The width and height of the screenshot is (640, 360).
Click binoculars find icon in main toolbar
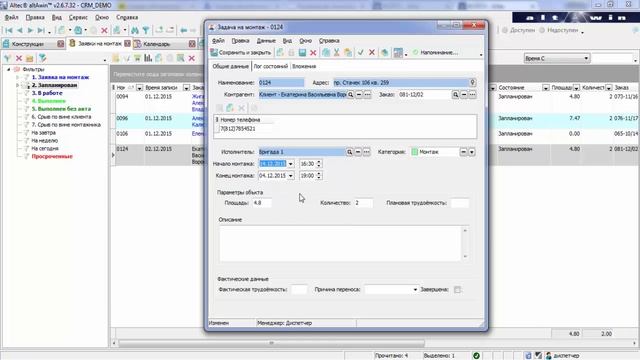coord(135,30)
